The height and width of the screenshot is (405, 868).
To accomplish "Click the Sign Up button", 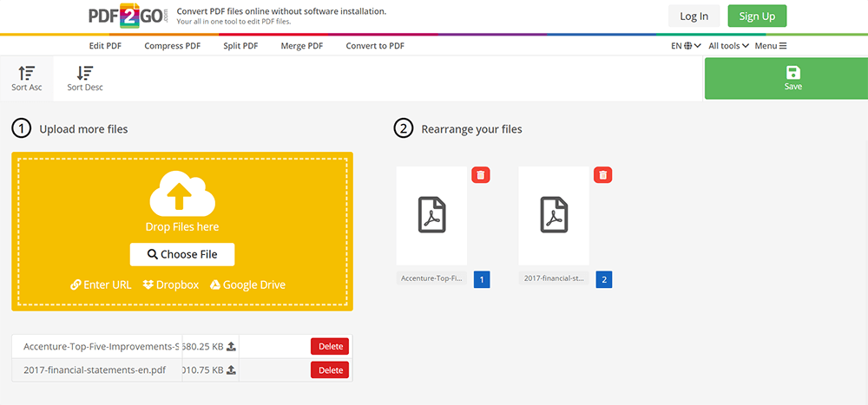I will 757,16.
